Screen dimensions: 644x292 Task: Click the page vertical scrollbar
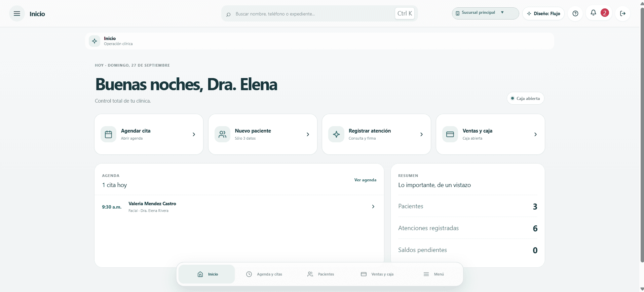click(x=642, y=135)
